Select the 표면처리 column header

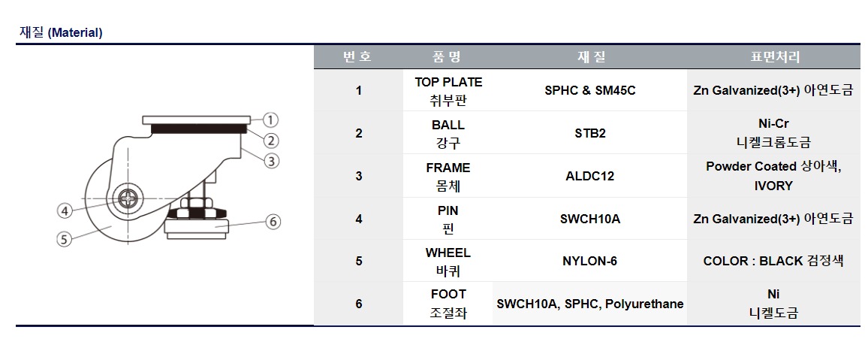774,57
